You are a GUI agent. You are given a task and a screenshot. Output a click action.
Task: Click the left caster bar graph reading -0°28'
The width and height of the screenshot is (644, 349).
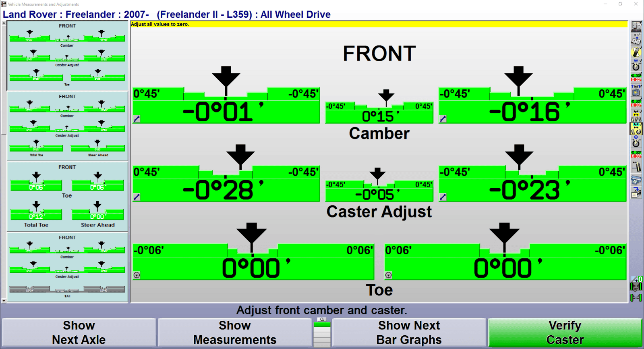(x=226, y=183)
